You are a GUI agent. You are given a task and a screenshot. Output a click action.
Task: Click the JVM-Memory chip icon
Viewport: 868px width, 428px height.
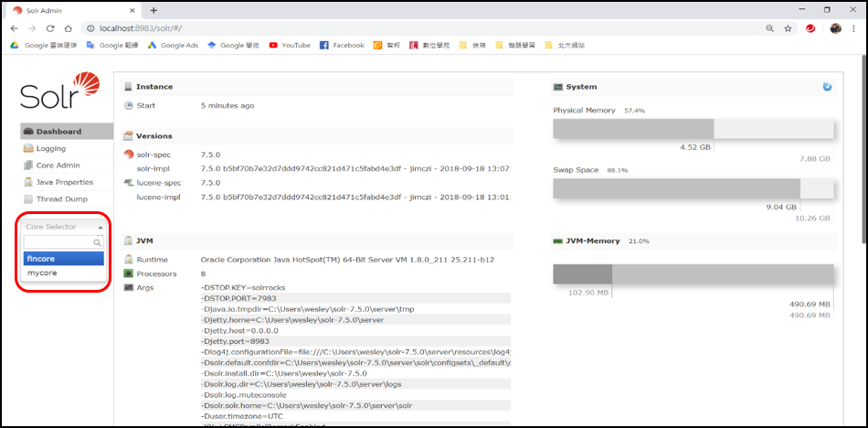coord(558,241)
